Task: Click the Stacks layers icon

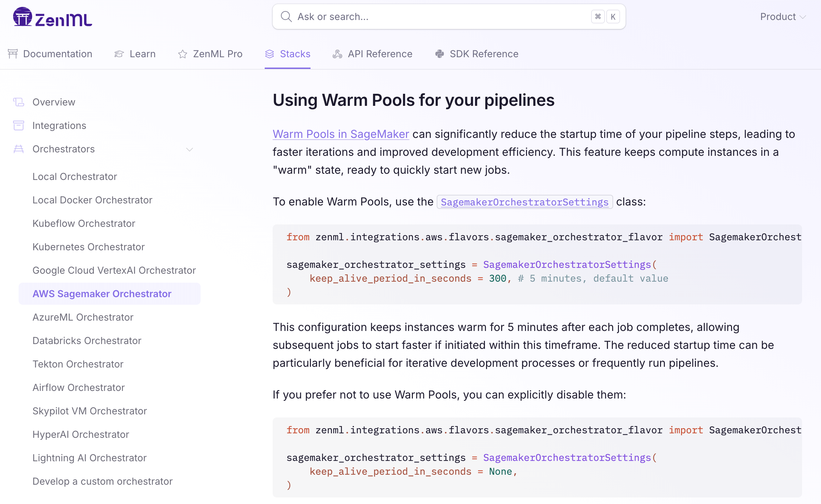Action: pyautogui.click(x=270, y=54)
